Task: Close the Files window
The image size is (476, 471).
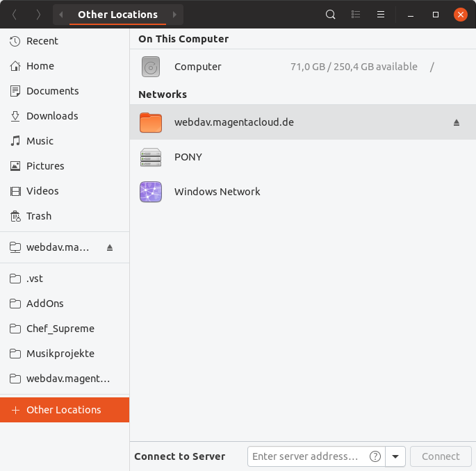Action: click(x=461, y=15)
